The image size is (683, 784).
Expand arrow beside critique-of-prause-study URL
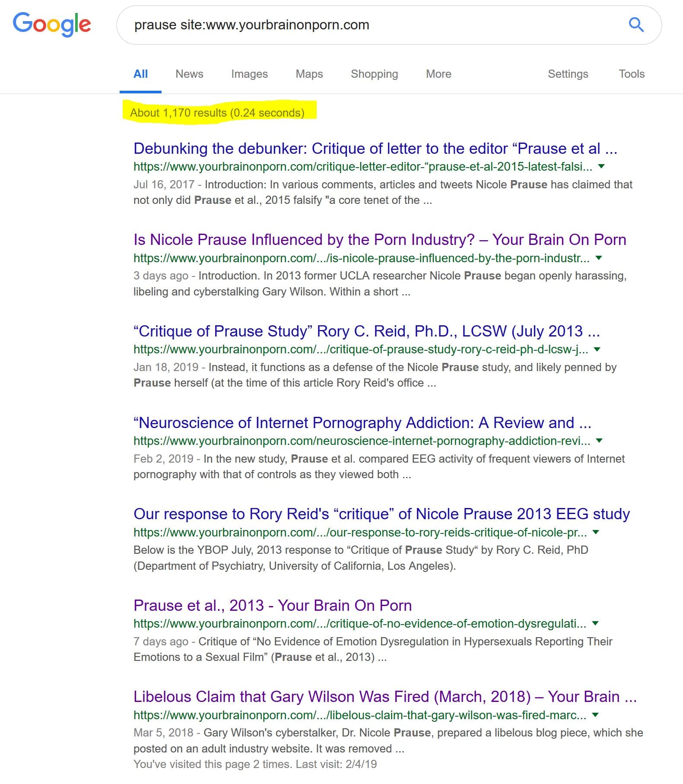point(597,349)
